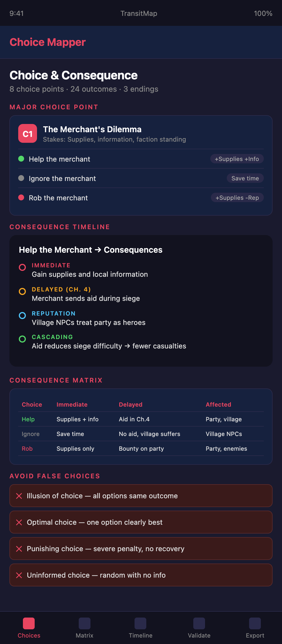This screenshot has height=644, width=282.
Task: Tap the Export tab icon
Action: point(255,623)
